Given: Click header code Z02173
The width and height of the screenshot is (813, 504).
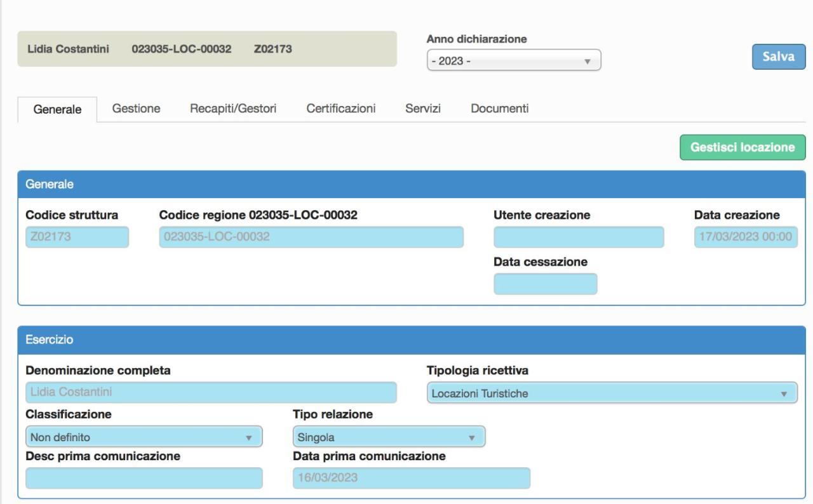Looking at the screenshot, I should [x=272, y=50].
